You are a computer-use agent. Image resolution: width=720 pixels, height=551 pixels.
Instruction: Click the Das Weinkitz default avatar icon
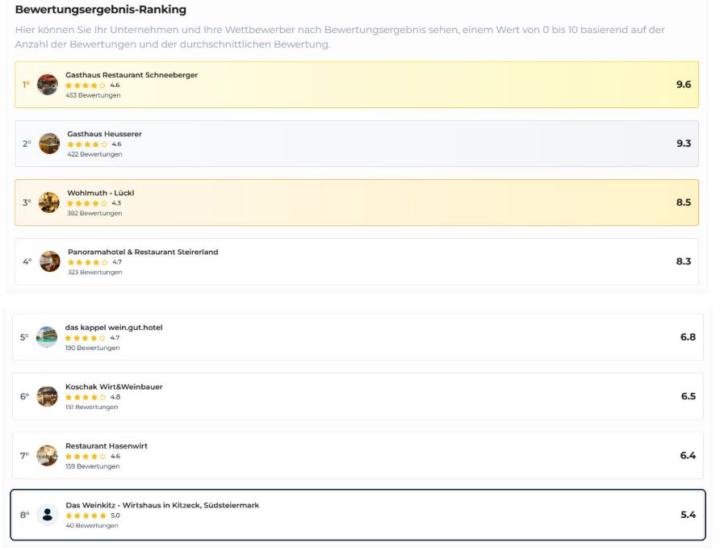[x=47, y=515]
